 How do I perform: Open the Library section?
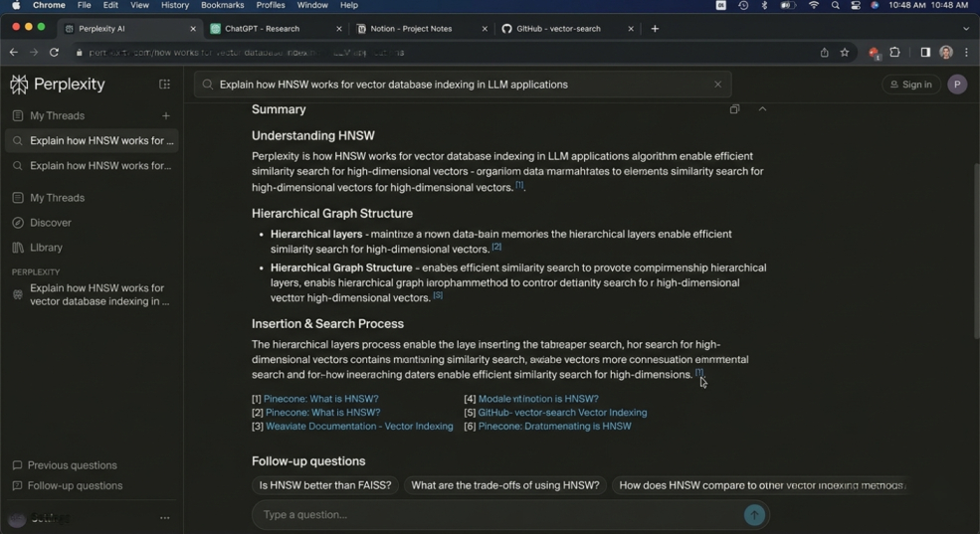pyautogui.click(x=46, y=248)
